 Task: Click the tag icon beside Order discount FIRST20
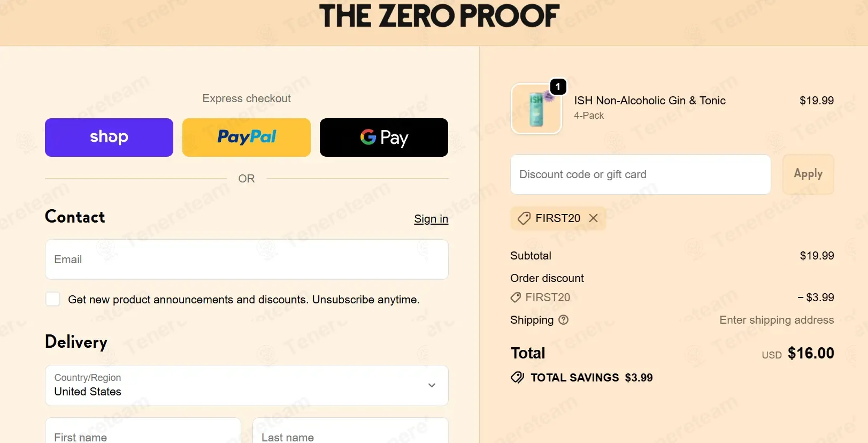click(x=516, y=297)
